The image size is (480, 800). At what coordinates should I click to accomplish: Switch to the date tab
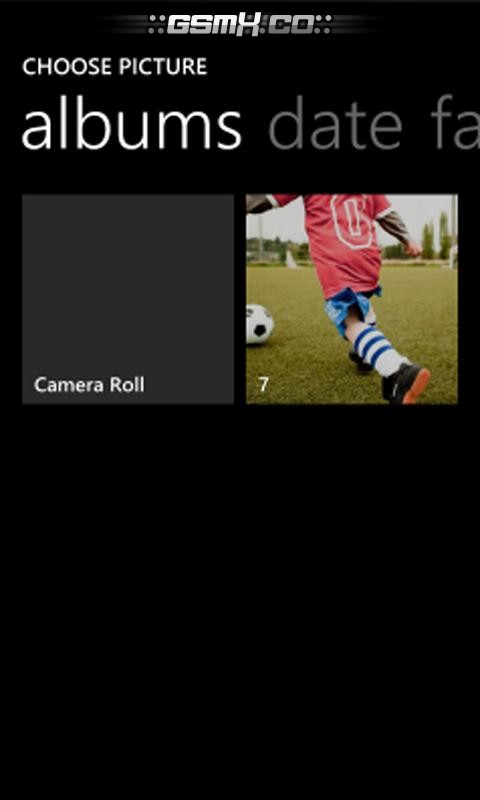(x=335, y=124)
